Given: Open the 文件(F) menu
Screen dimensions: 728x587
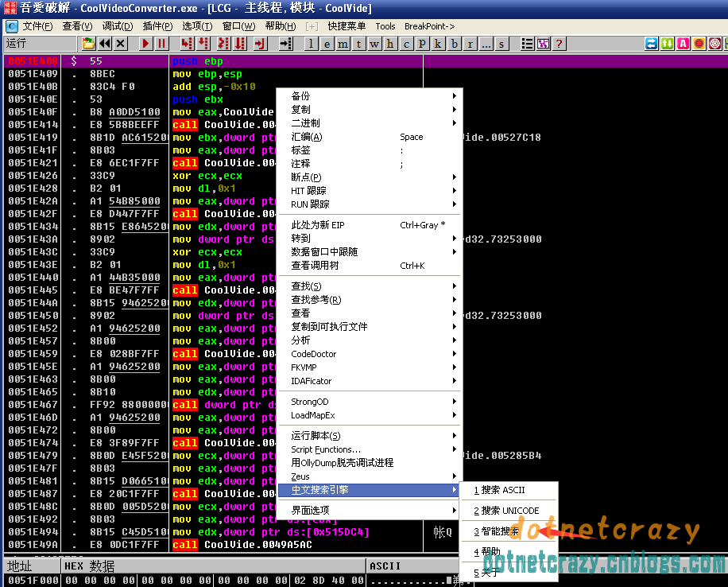Looking at the screenshot, I should (x=37, y=26).
